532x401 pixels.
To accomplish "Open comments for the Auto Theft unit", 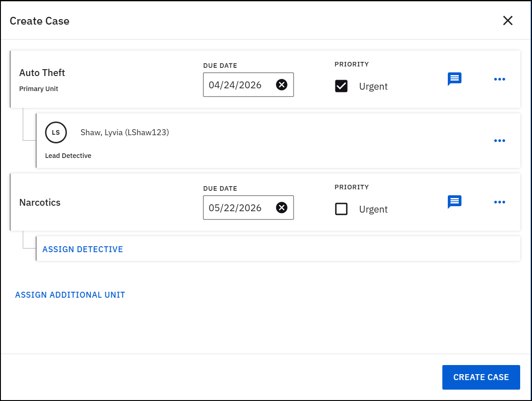I will (454, 79).
